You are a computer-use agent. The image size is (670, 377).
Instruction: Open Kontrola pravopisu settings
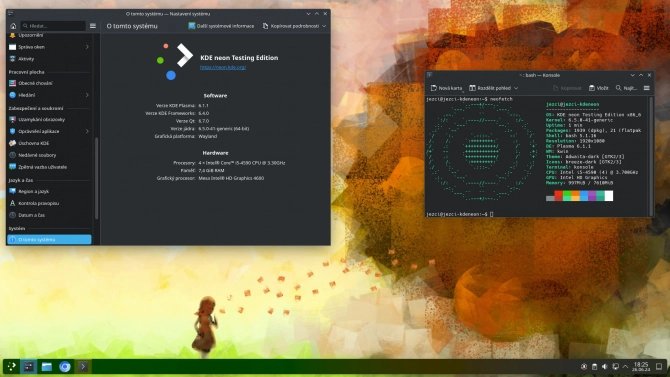click(49, 203)
